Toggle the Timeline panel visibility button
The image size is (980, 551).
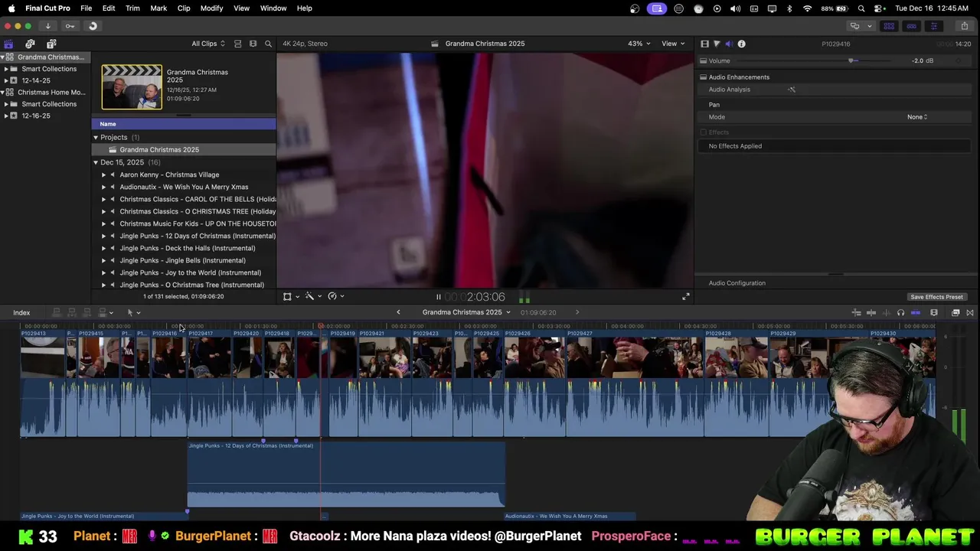911,26
